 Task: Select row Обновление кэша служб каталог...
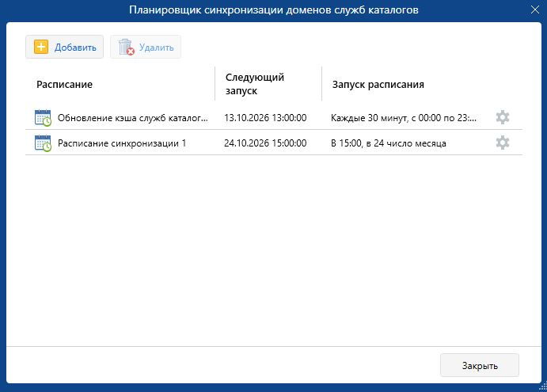tap(274, 118)
